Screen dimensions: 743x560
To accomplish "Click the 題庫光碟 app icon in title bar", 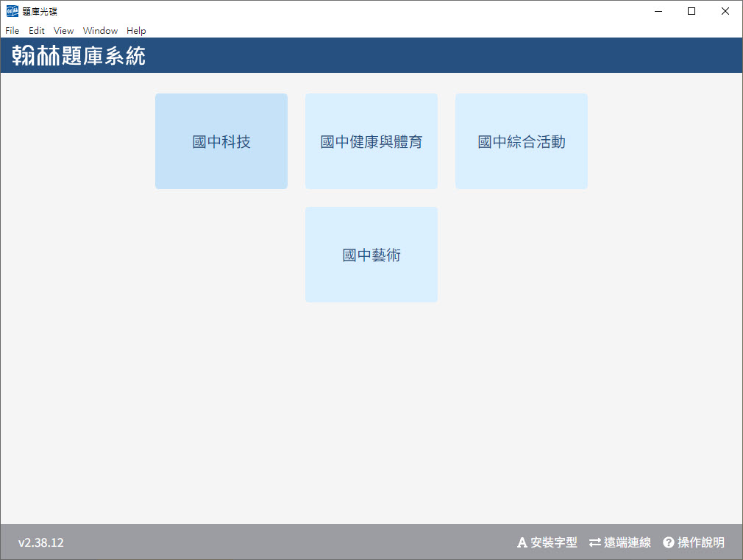I will coord(13,11).
